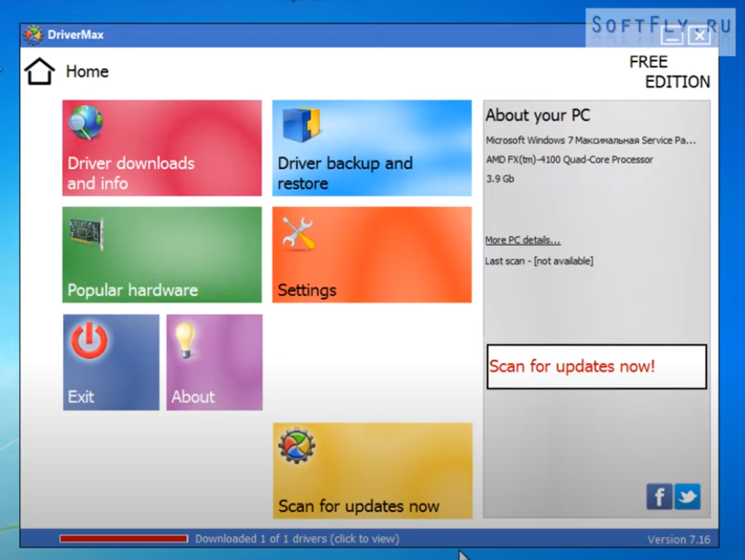Click the FREE EDITION label
This screenshot has height=560, width=745.
click(x=670, y=71)
